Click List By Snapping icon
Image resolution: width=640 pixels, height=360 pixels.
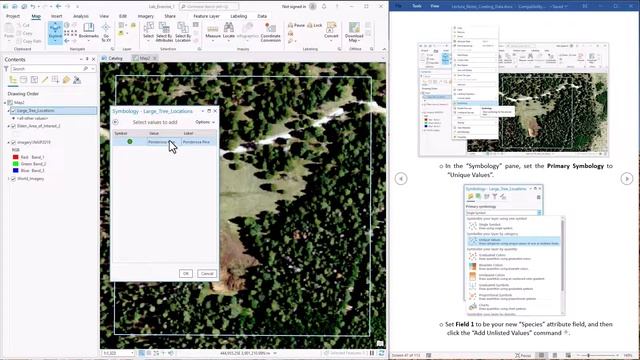pyautogui.click(x=56, y=80)
